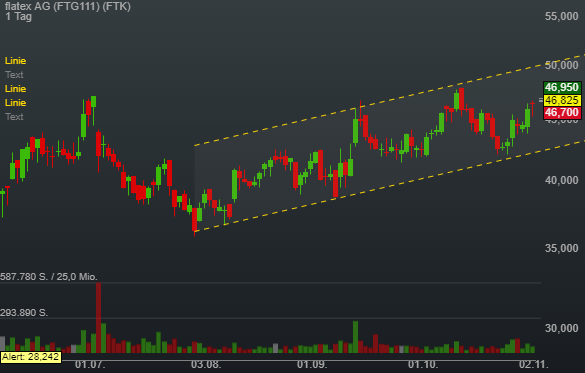This screenshot has width=585, height=373.
Task: Click the 40,000 price axis label
Action: point(561,180)
